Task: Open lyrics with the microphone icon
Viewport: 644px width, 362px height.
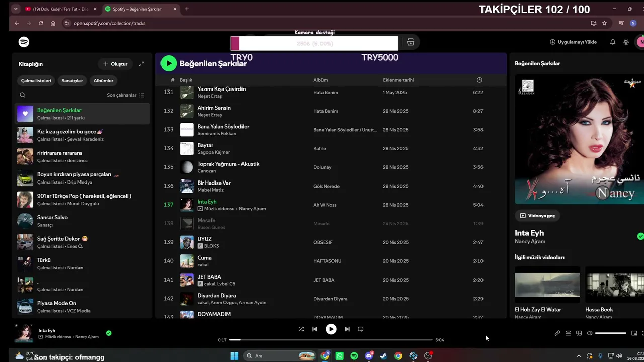Action: [x=557, y=333]
